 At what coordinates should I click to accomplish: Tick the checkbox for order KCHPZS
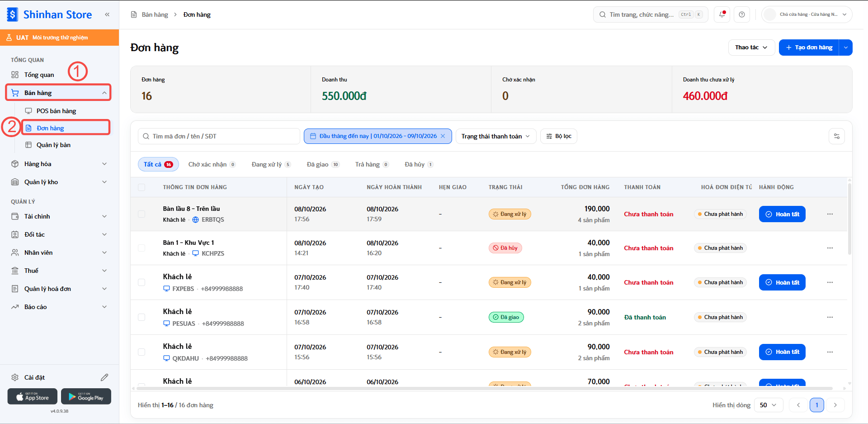[142, 248]
